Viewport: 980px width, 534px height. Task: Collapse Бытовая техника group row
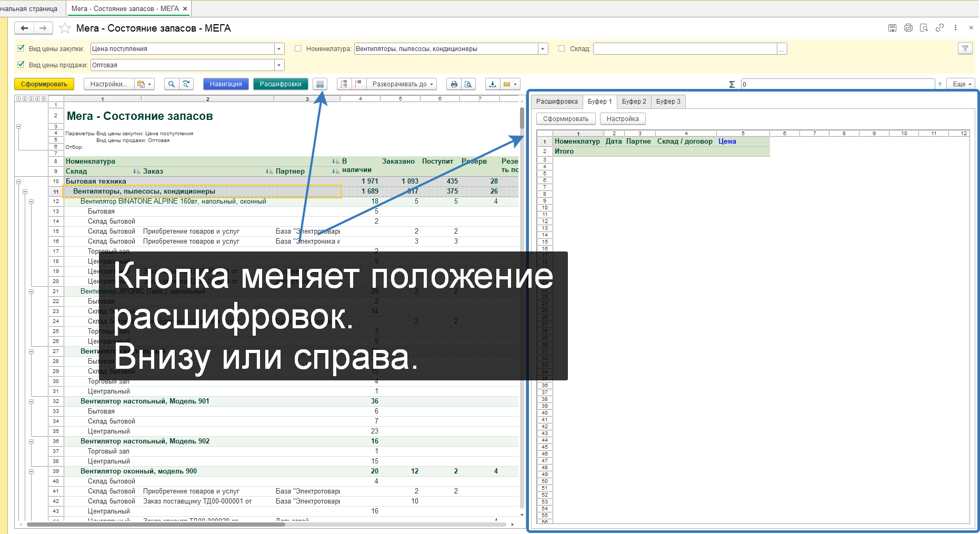19,182
